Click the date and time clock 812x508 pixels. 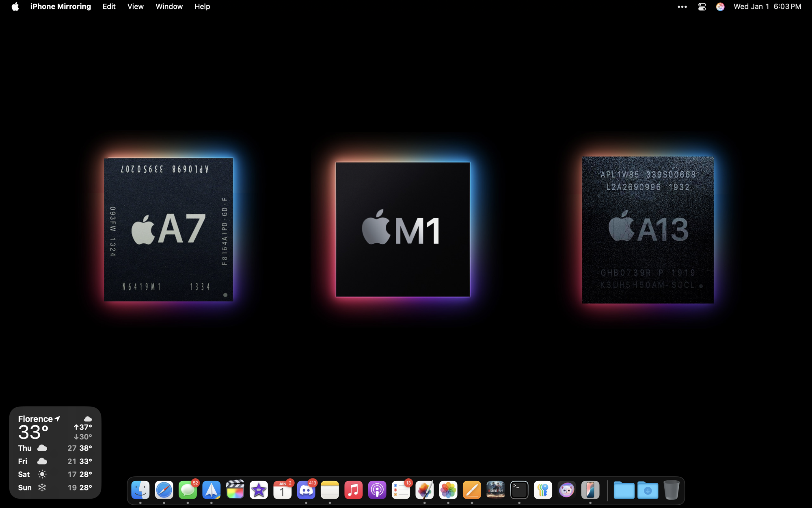click(767, 7)
